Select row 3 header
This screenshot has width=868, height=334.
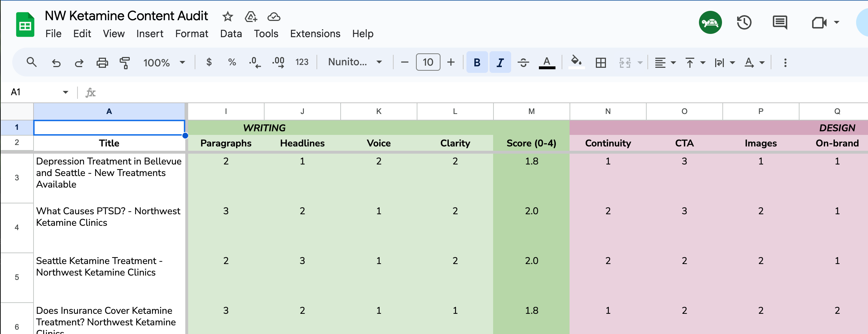(17, 177)
